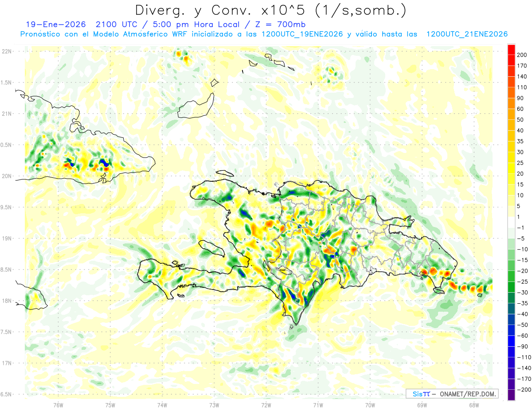Image resolution: width=532 pixels, height=411 pixels.
Task: Click the longitude label '70W'
Action: pos(370,405)
